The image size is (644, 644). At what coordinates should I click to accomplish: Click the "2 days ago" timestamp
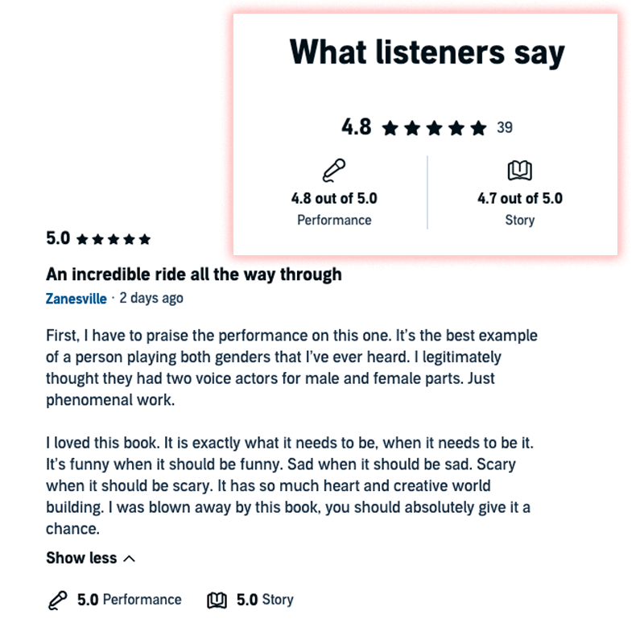(x=151, y=299)
